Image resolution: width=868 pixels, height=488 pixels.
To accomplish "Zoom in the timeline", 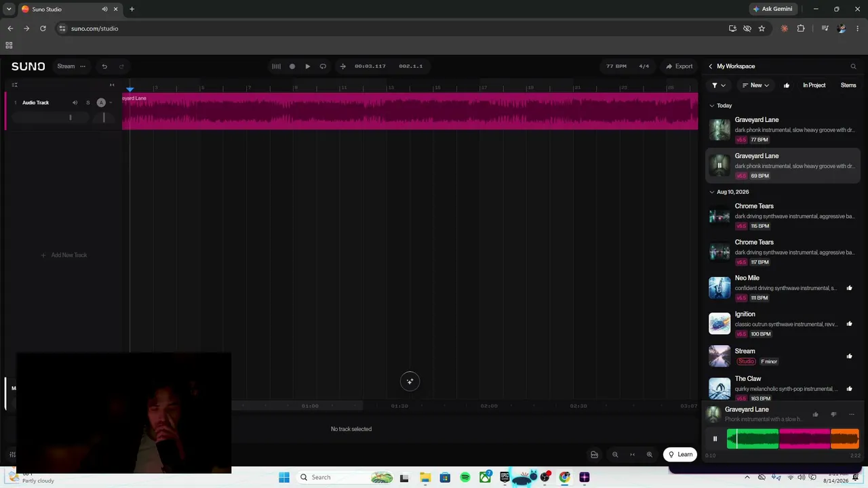I will 650,455.
